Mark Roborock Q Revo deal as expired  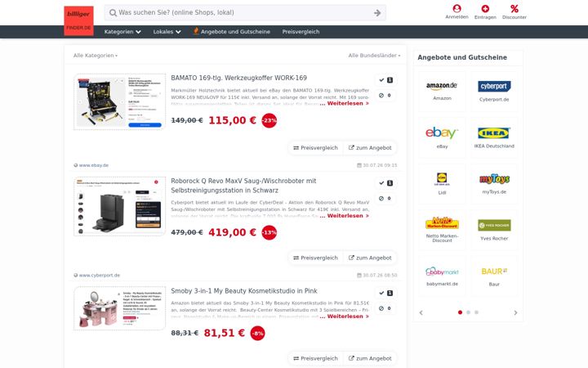click(385, 198)
